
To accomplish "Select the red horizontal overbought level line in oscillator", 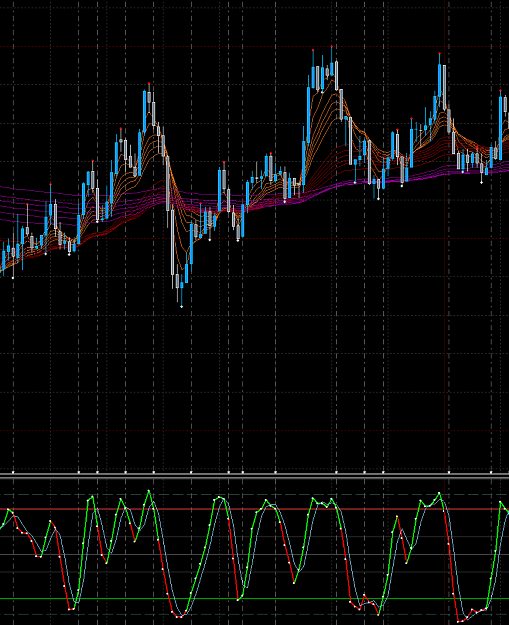I will click(254, 509).
